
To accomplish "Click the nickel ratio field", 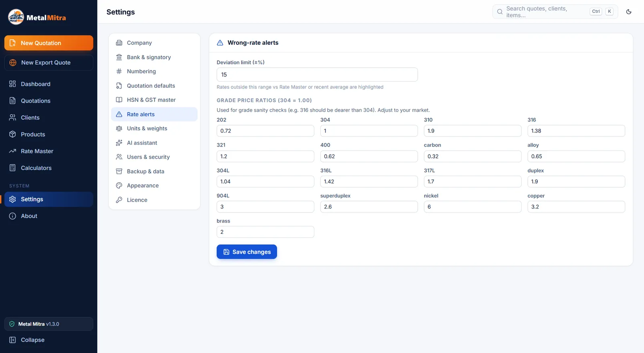I will 473,206.
